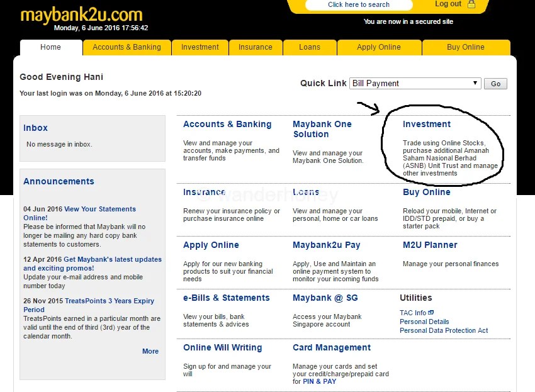Open the TAC Info external link icon
The height and width of the screenshot is (392, 535).
pyautogui.click(x=431, y=313)
